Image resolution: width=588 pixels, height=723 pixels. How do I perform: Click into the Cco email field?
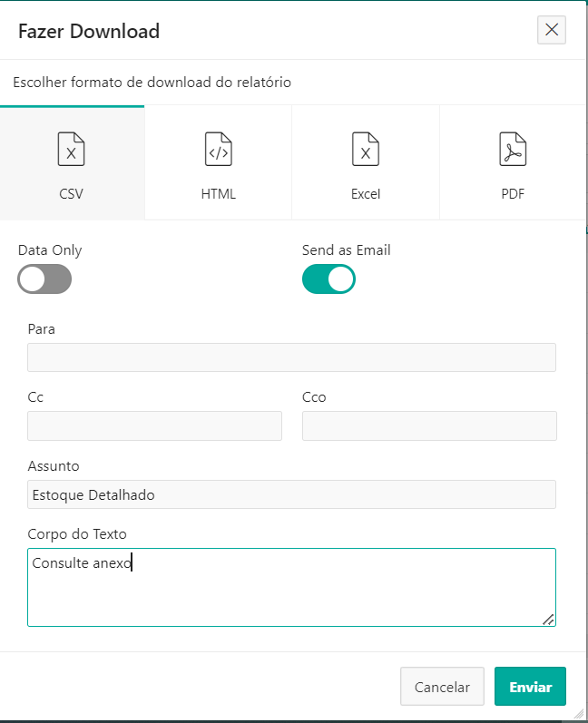click(x=429, y=425)
